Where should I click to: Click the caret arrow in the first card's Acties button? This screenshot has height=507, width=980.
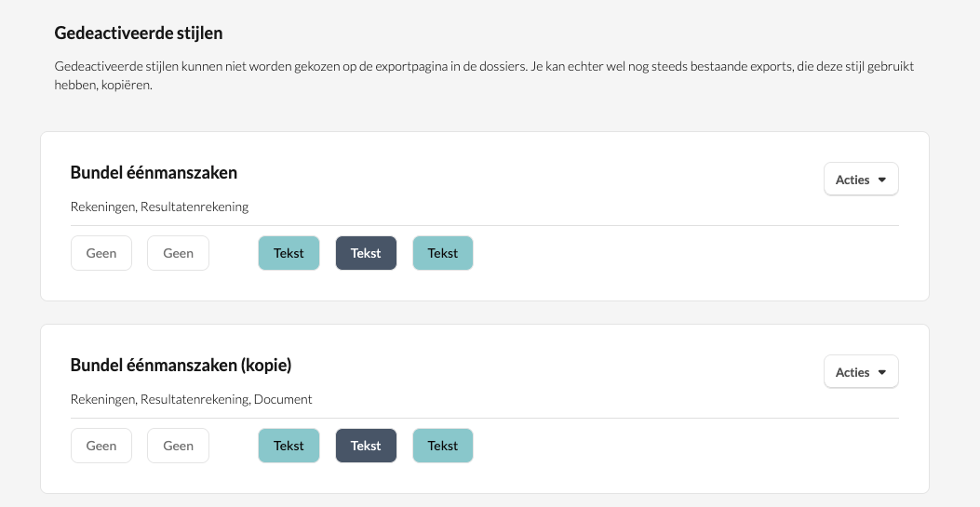click(882, 180)
